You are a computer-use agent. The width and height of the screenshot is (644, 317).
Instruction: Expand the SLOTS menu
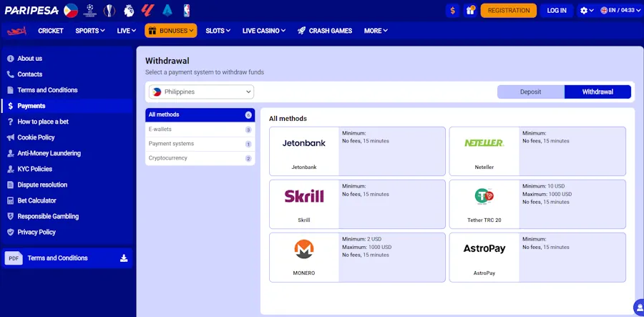point(218,31)
